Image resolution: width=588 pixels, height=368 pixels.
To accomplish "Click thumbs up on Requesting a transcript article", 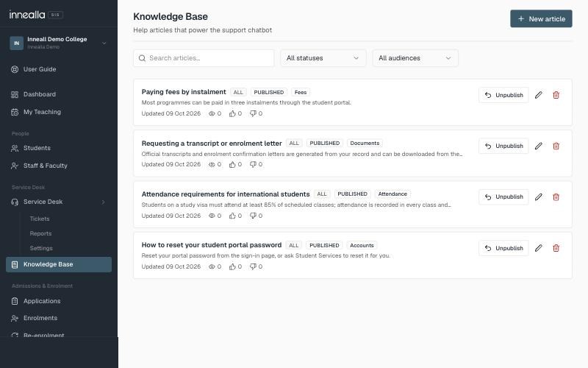I will tap(232, 164).
